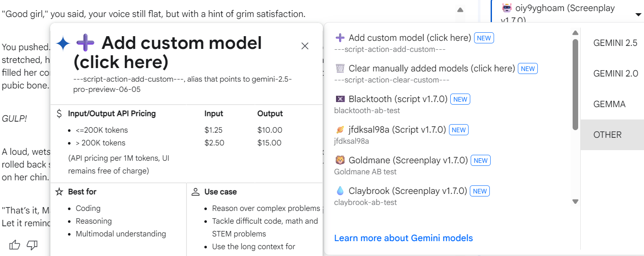The image size is (644, 256).
Task: Click the model list scrollbar down arrow
Action: 575,201
